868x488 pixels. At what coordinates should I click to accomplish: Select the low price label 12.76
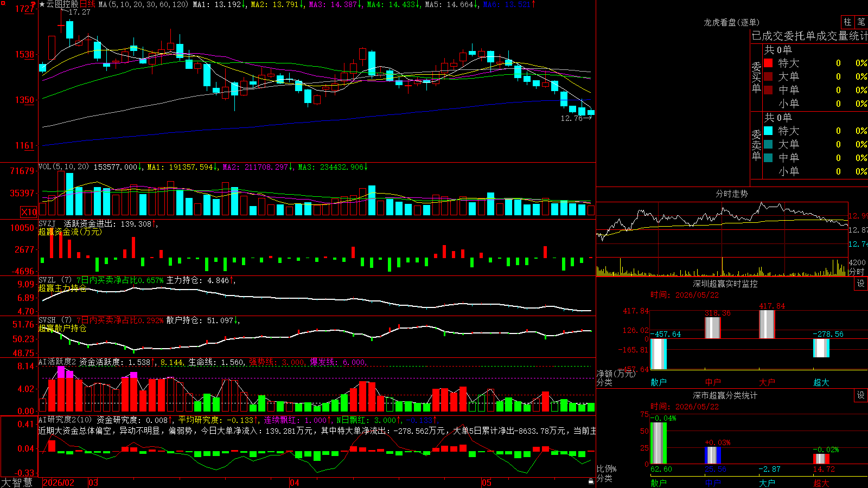click(x=572, y=118)
